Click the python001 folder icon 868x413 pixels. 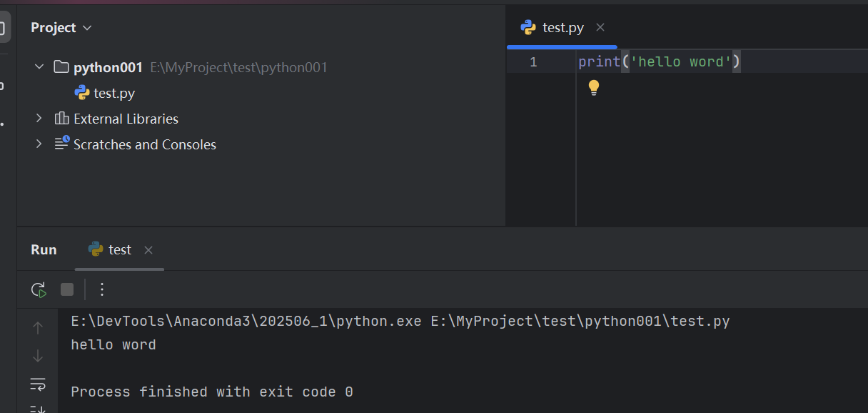point(61,67)
